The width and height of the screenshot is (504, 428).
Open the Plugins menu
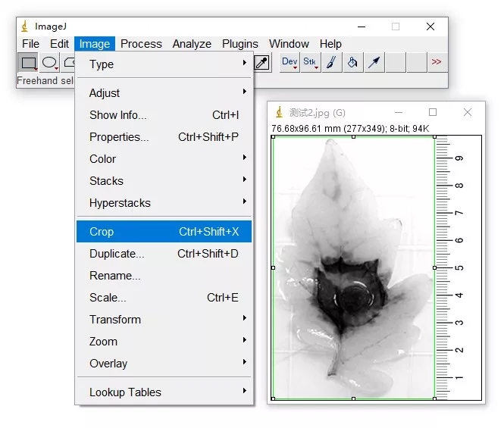[x=240, y=44]
